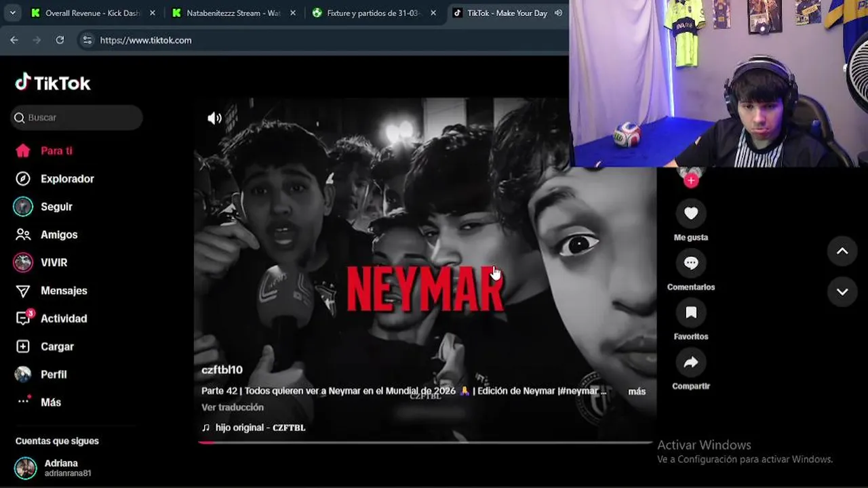
Task: Click Cargar to upload a video
Action: [45, 346]
